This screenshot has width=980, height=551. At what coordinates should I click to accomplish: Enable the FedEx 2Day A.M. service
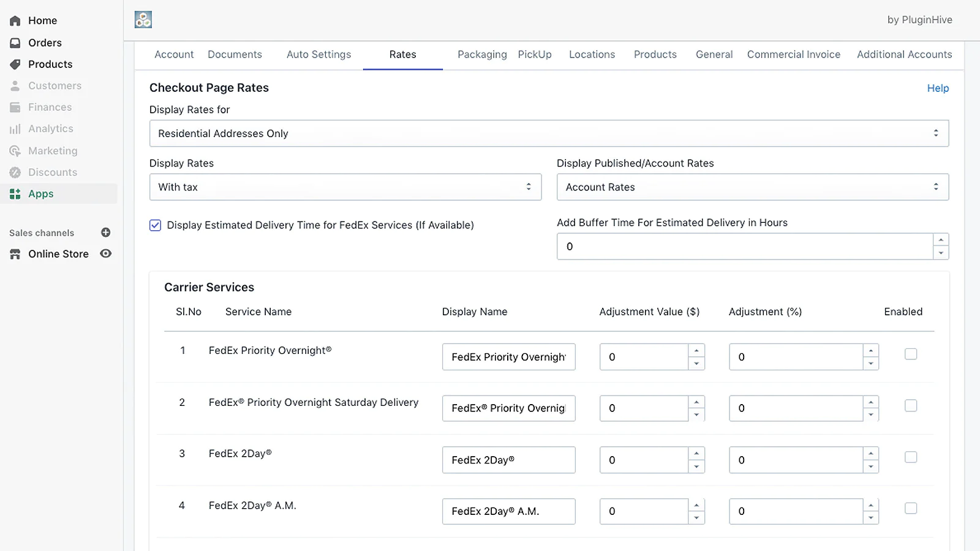tap(910, 508)
